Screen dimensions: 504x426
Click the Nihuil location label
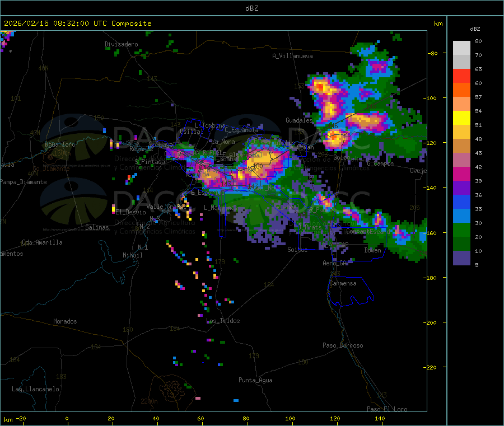pos(133,255)
